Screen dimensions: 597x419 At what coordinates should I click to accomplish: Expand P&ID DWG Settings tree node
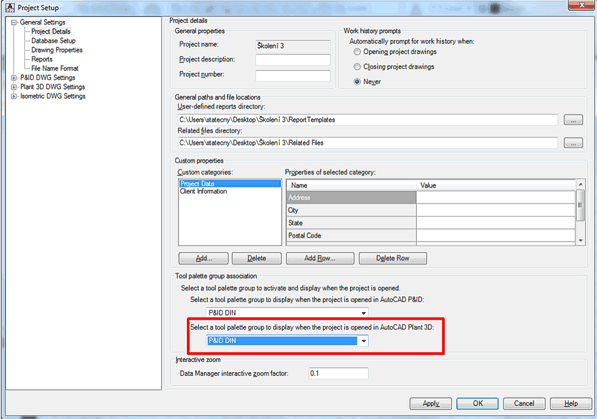(14, 78)
